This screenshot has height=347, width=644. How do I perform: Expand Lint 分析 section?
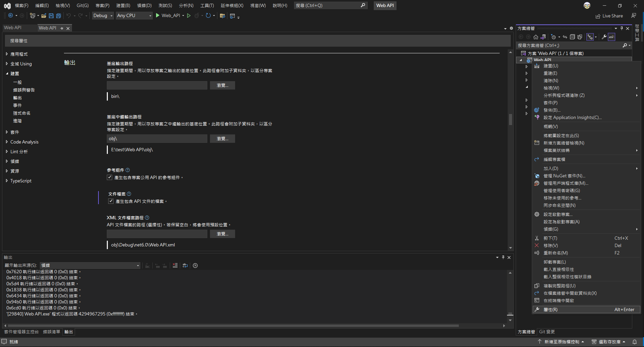tap(7, 152)
